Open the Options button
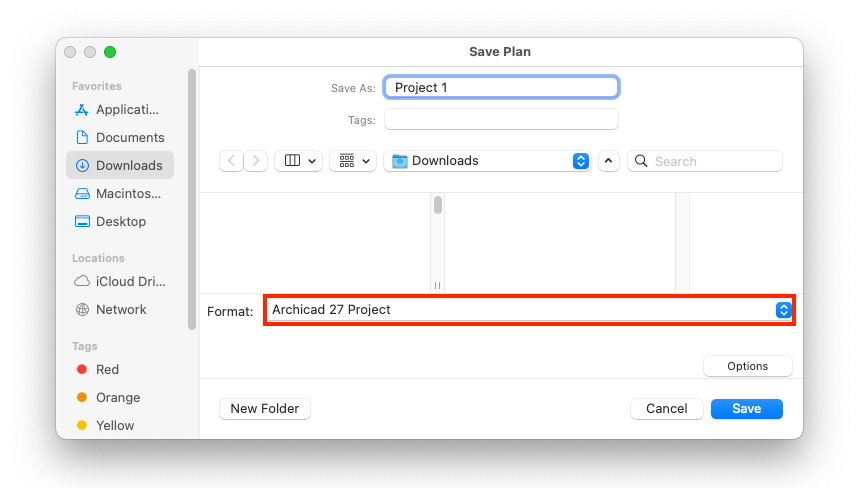 pos(748,366)
